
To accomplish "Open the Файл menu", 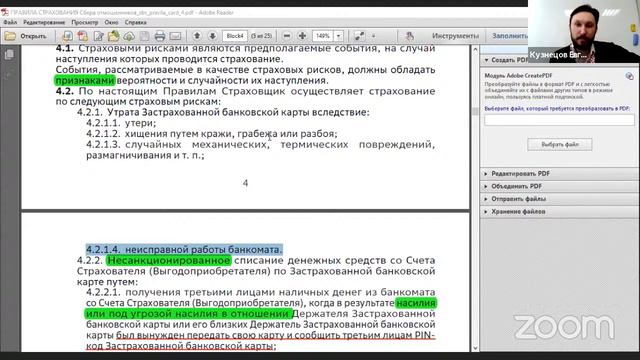I will click(10, 22).
